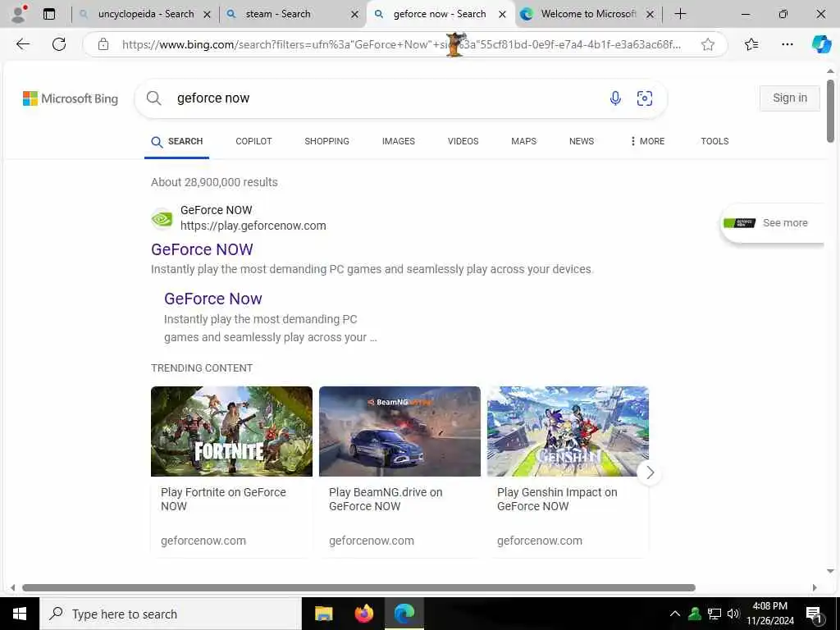Click the green user tray icon
Screen dimensions: 840x630
tap(695, 614)
